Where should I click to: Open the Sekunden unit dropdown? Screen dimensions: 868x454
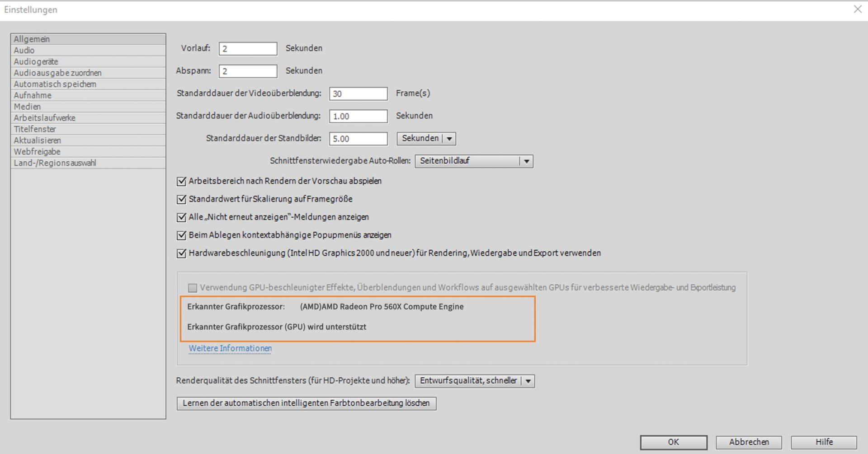click(425, 139)
